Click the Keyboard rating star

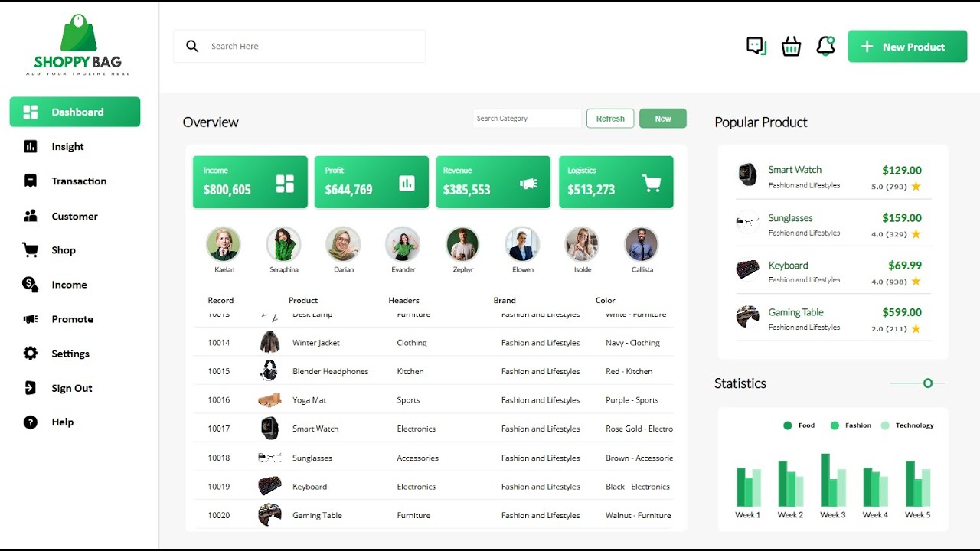click(916, 282)
